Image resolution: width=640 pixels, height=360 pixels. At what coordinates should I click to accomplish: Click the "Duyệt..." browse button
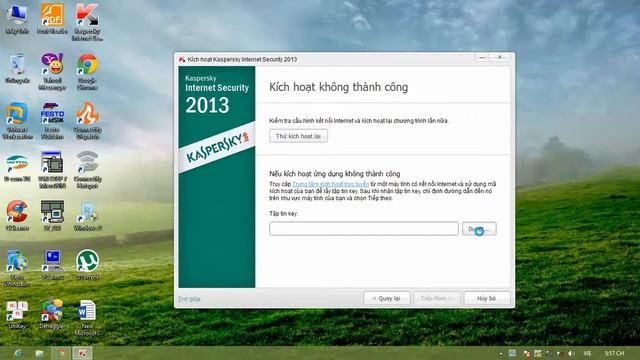pyautogui.click(x=479, y=229)
